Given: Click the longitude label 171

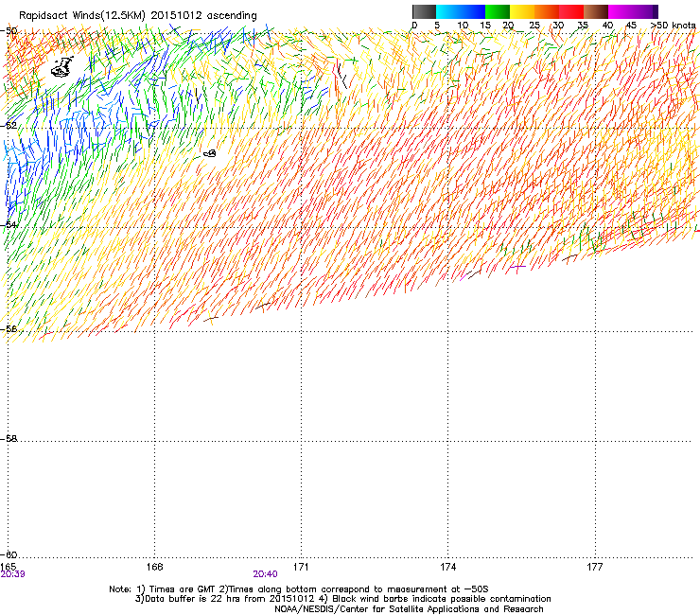Looking at the screenshot, I should tap(301, 567).
